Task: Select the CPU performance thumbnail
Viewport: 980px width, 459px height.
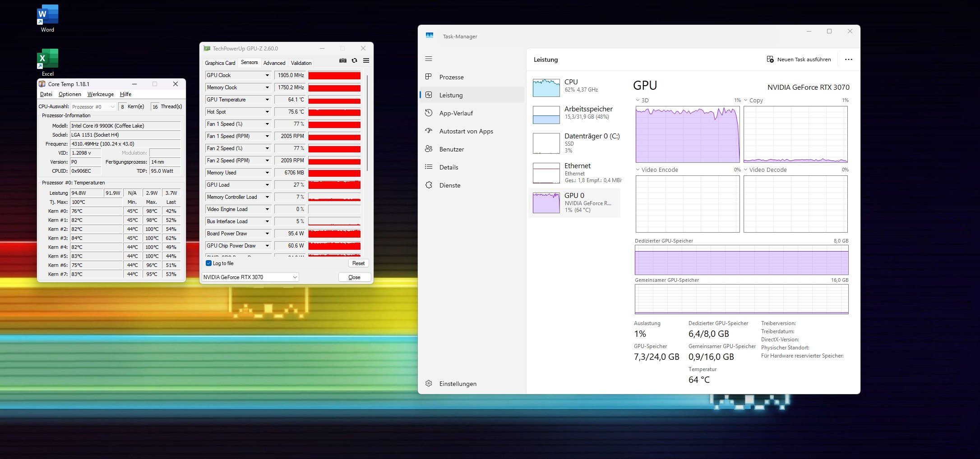Action: click(546, 87)
